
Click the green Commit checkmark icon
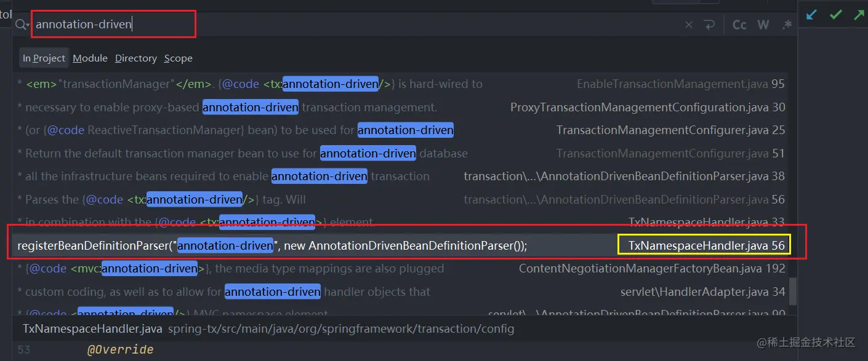pyautogui.click(x=835, y=15)
